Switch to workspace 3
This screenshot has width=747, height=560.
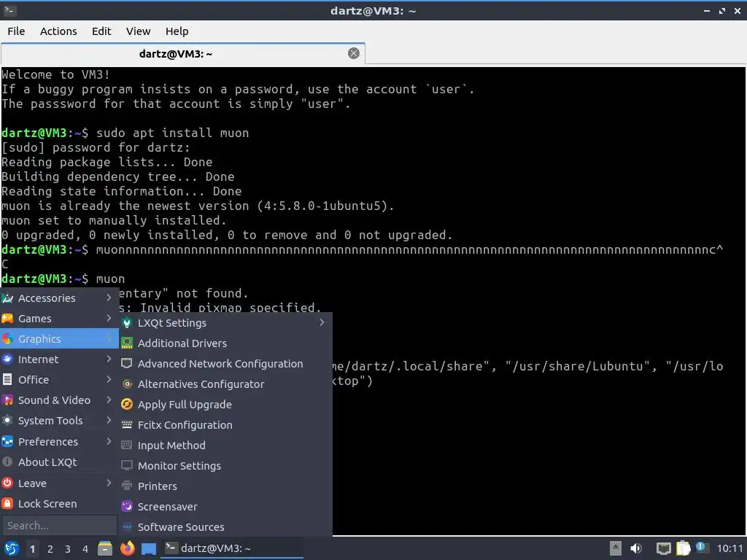coord(68,549)
